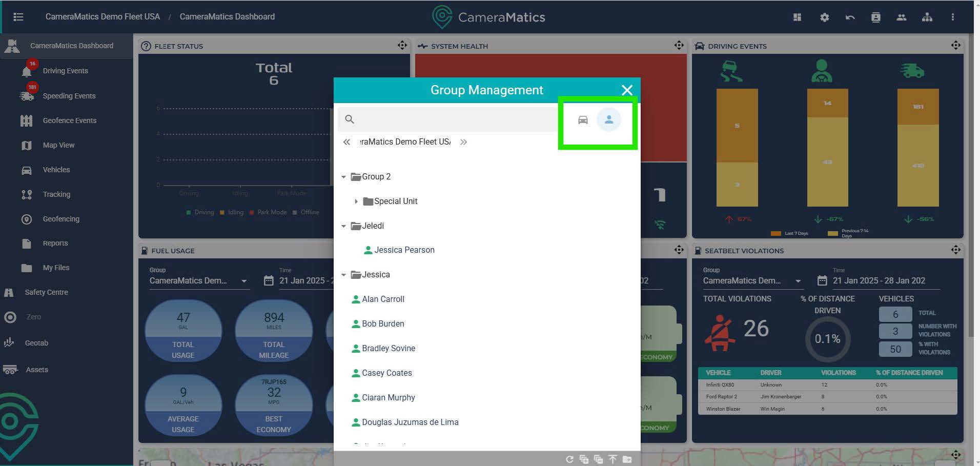Image resolution: width=980 pixels, height=466 pixels.
Task: Select driver Bob Burden
Action: pos(382,324)
